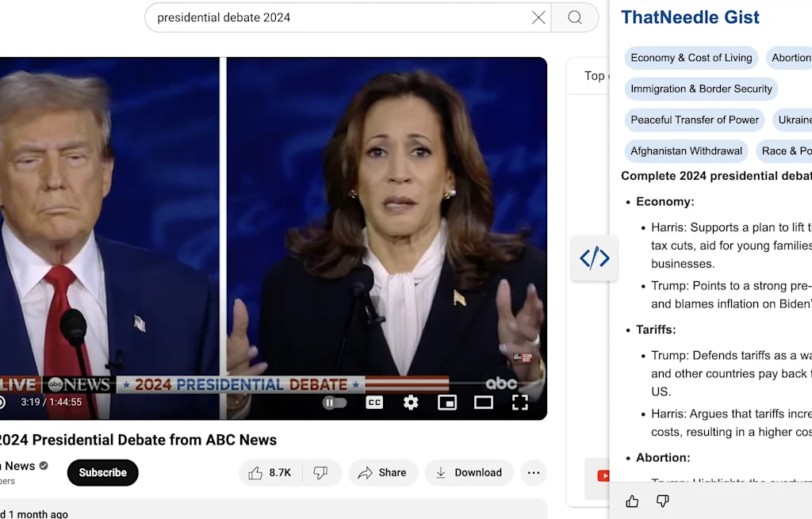Select the Afghanistan Withdrawal chip
This screenshot has width=812, height=519.
tap(686, 151)
